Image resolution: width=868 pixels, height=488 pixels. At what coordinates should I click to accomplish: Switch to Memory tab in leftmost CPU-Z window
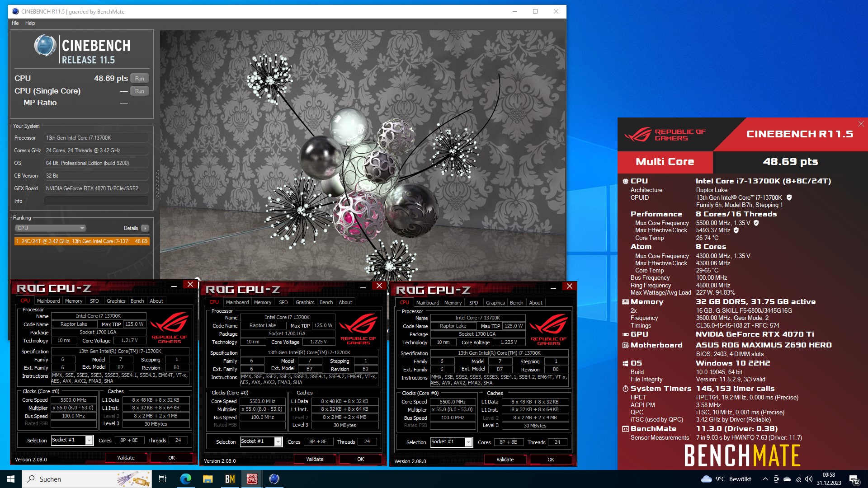74,301
